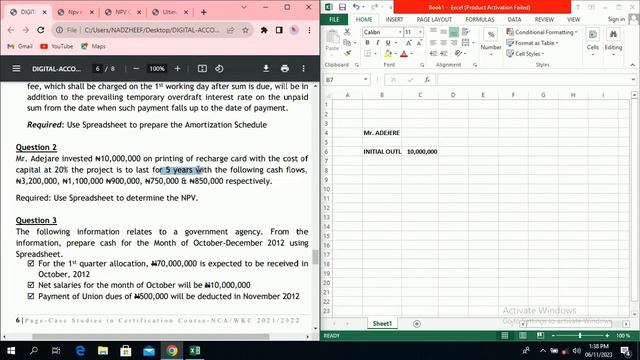Click Undo arrow in Excel Quick Access
Viewport: 640px width, 360px height.
click(x=356, y=7)
